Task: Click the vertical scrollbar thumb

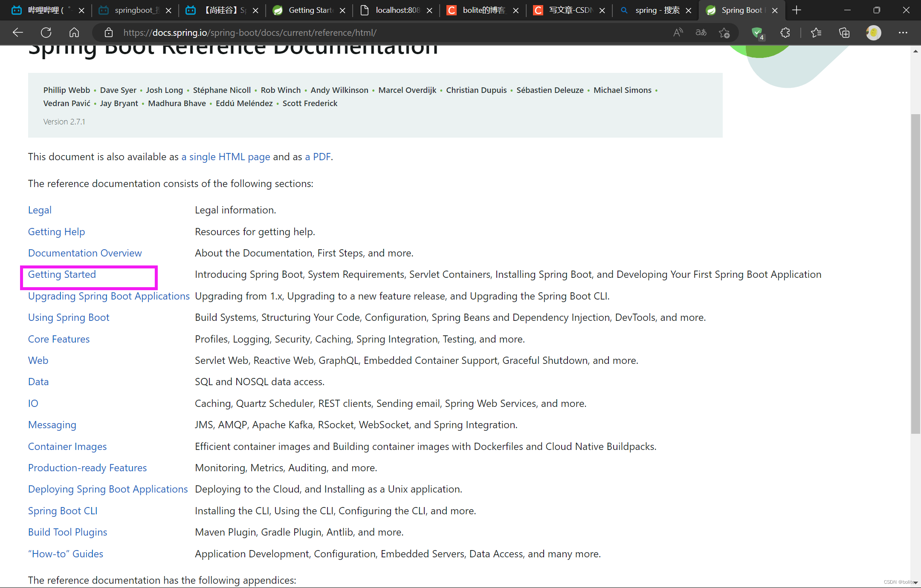Action: click(x=915, y=274)
